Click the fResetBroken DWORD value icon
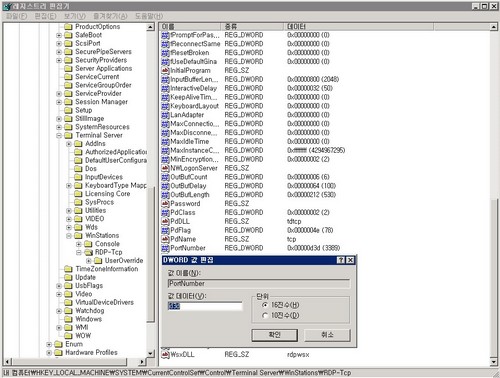500x378 pixels. [165, 53]
